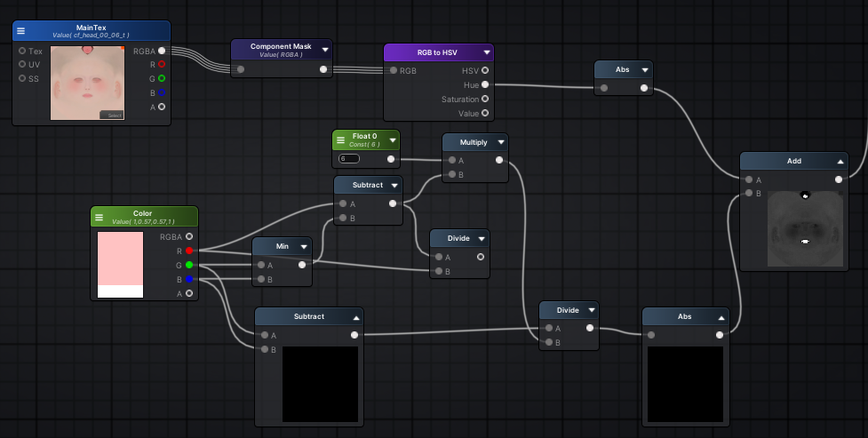The image size is (868, 438).
Task: Click the upper Divide node output port
Action: point(481,257)
